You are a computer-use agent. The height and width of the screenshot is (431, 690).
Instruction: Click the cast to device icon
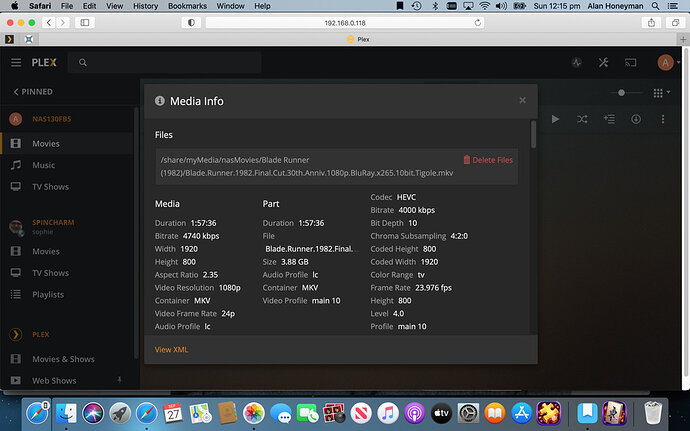click(631, 63)
